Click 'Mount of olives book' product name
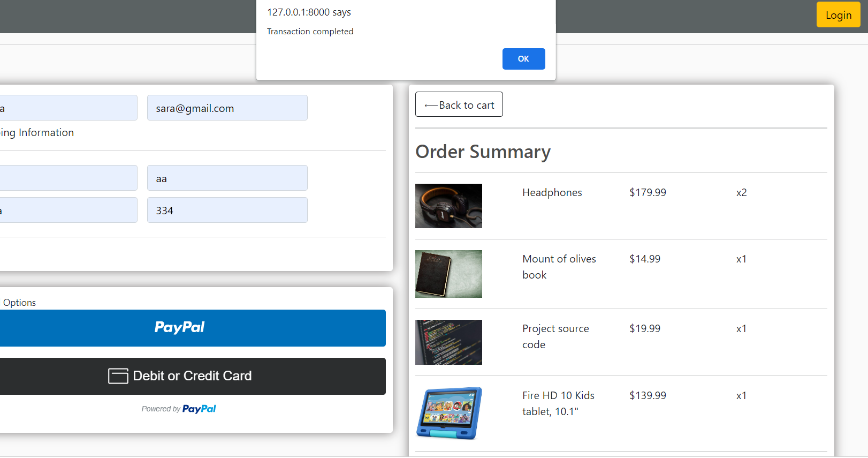This screenshot has height=458, width=868. 559,267
